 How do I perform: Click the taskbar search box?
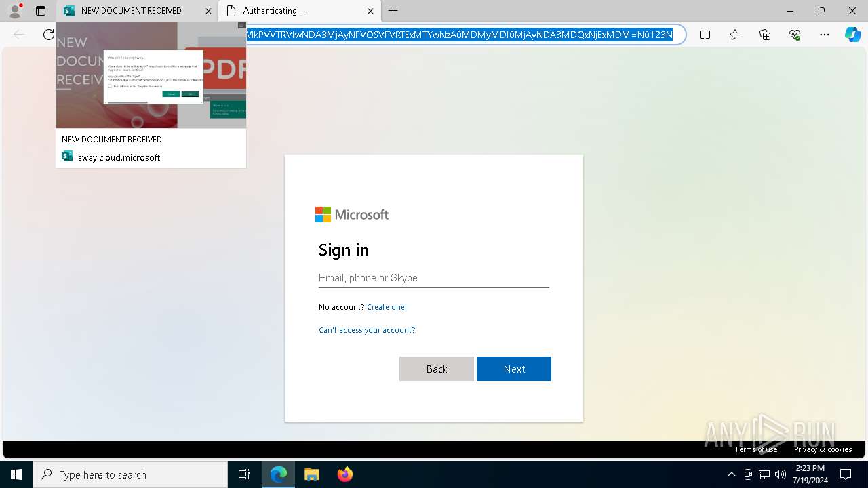click(x=130, y=474)
